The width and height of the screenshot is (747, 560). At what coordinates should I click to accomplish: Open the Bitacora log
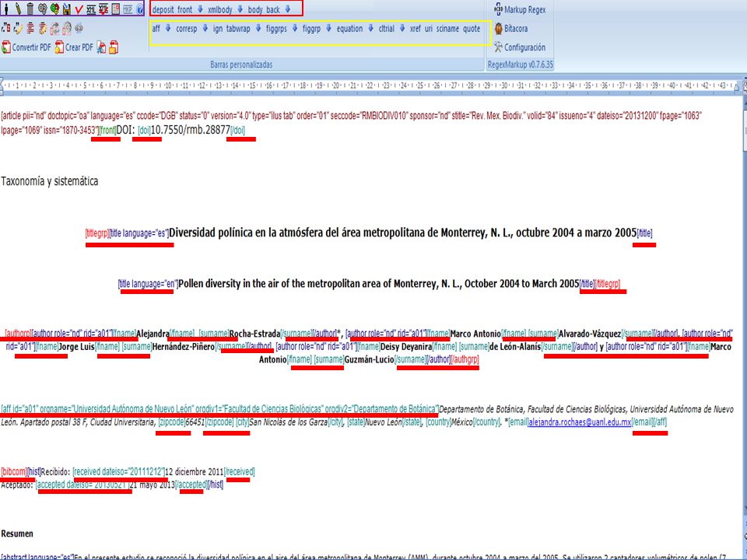(510, 29)
